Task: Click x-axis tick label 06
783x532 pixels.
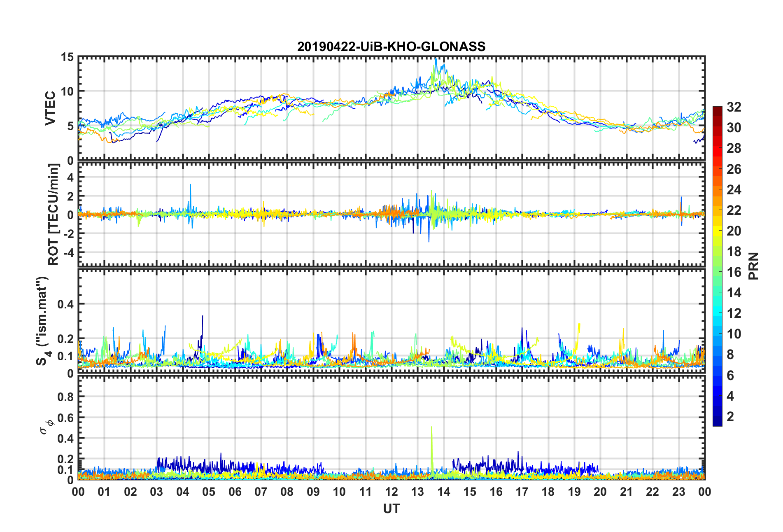Action: pos(235,492)
